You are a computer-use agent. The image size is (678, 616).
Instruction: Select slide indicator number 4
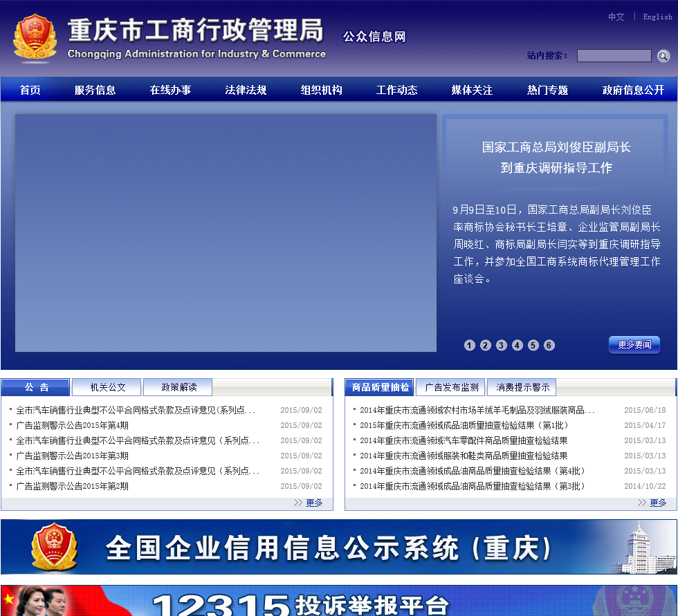click(517, 345)
